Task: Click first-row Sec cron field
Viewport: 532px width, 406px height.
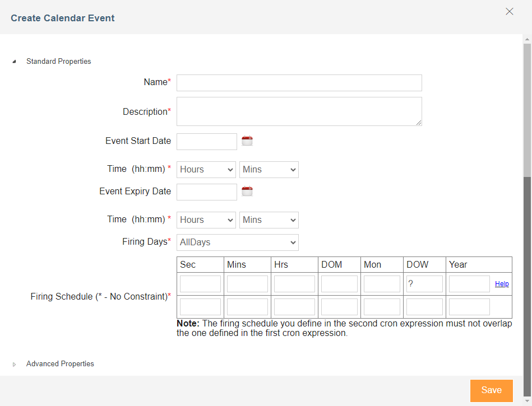Action: click(200, 284)
